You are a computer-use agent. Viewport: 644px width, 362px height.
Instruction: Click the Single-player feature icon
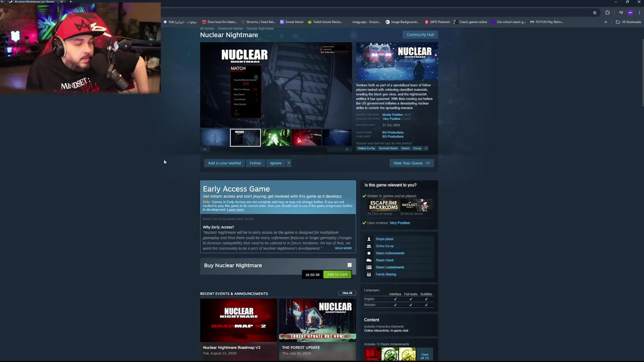(369, 239)
